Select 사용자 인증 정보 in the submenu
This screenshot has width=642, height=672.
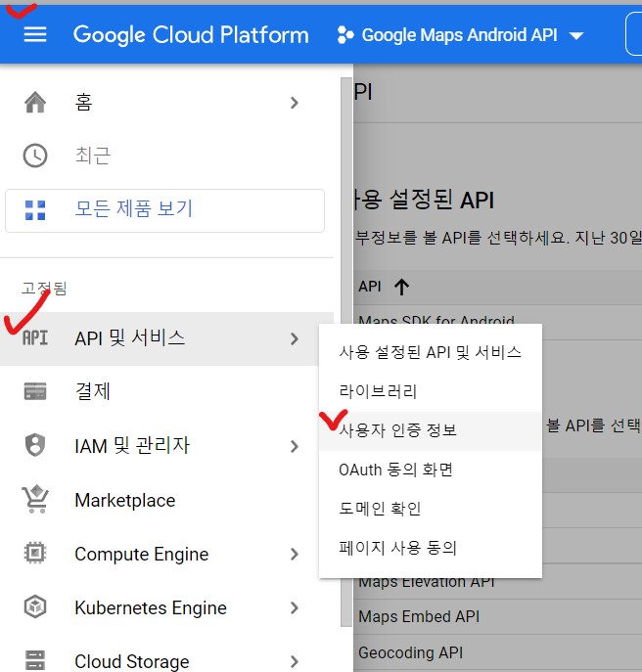(x=431, y=430)
